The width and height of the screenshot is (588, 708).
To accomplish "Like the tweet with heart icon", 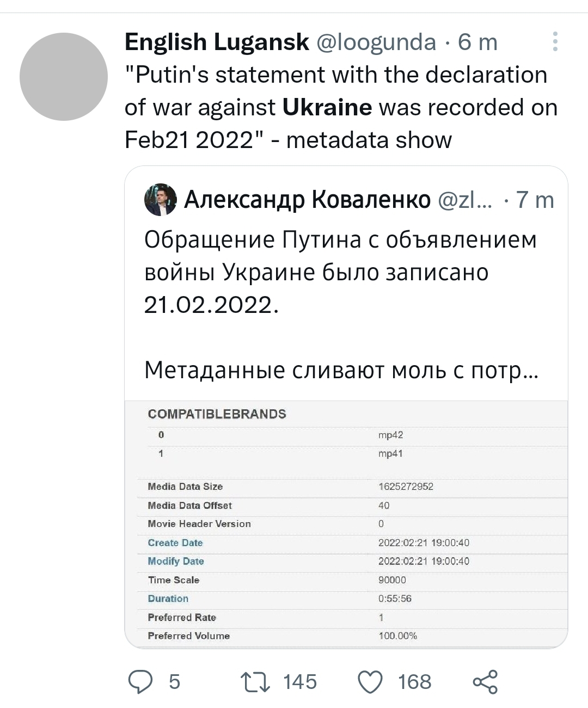I will click(370, 682).
